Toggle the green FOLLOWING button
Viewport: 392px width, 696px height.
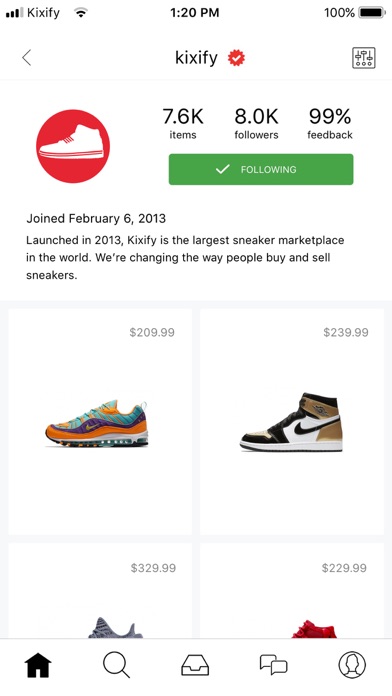pyautogui.click(x=261, y=169)
